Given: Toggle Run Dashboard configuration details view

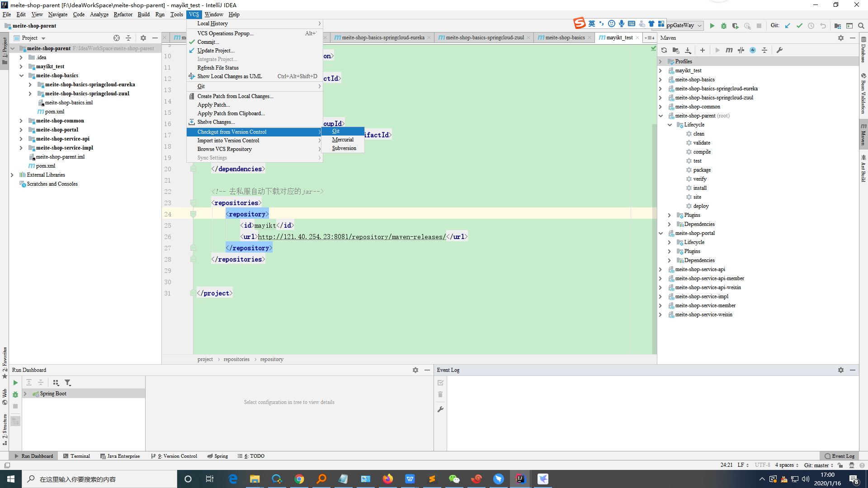Looking at the screenshot, I should [15, 421].
